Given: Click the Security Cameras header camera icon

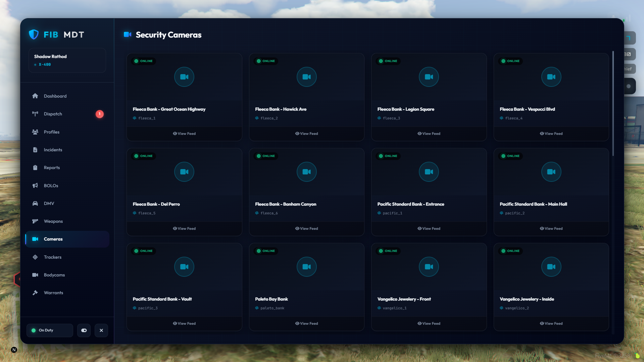Looking at the screenshot, I should (128, 35).
